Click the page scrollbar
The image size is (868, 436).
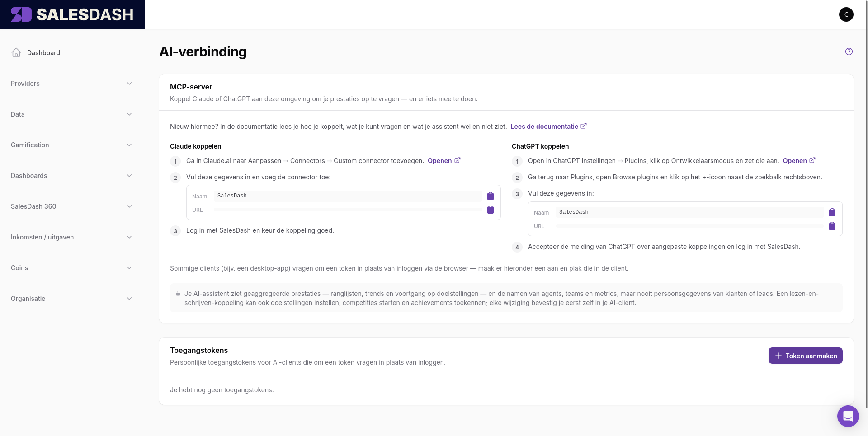(x=866, y=204)
